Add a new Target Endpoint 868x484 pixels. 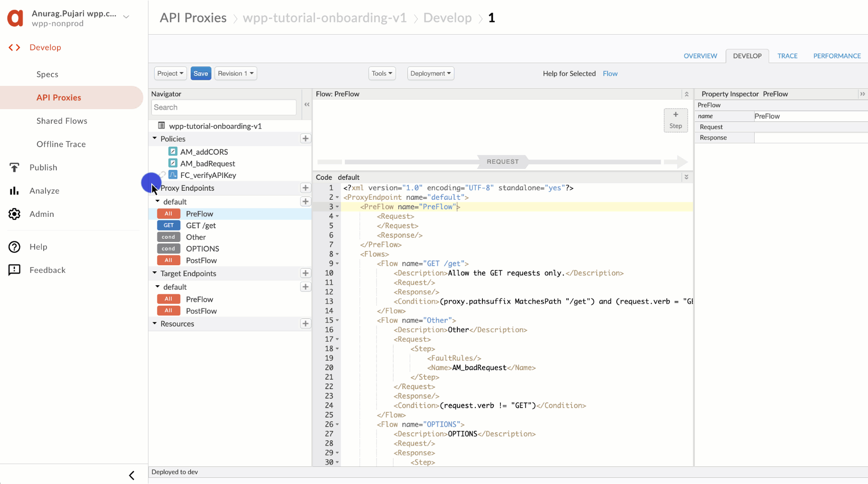[x=305, y=273]
